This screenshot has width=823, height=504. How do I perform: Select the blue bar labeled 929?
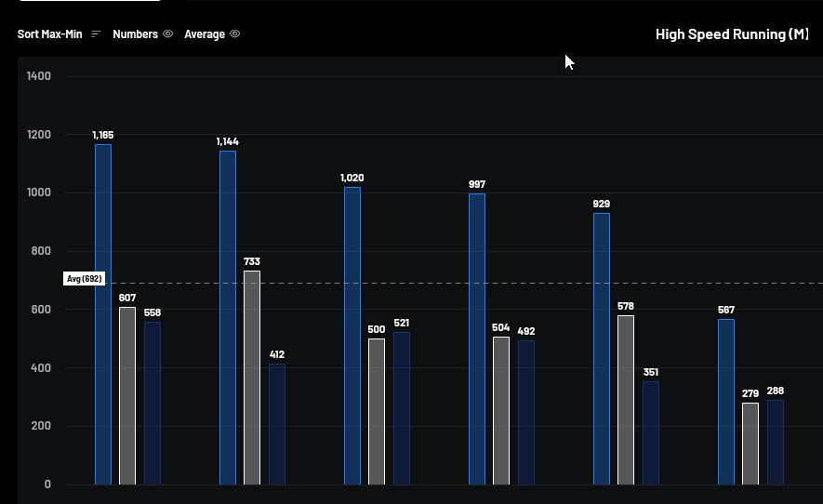(602, 349)
